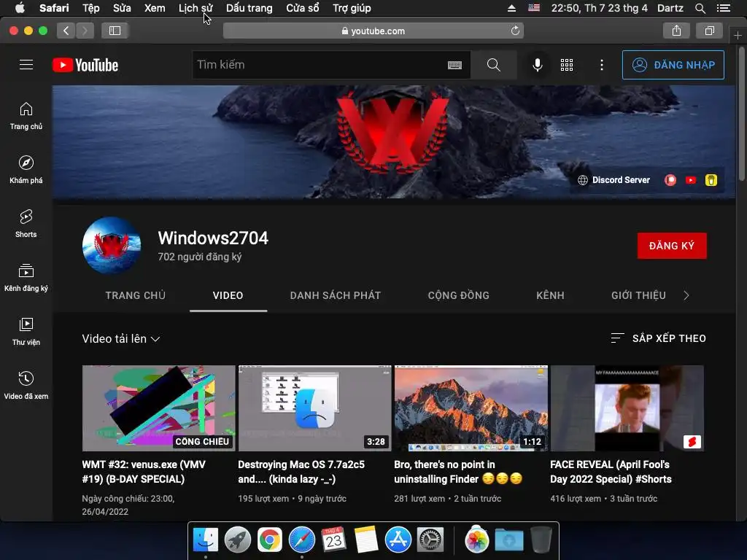
Task: Open the Dartz user menu
Action: [670, 8]
